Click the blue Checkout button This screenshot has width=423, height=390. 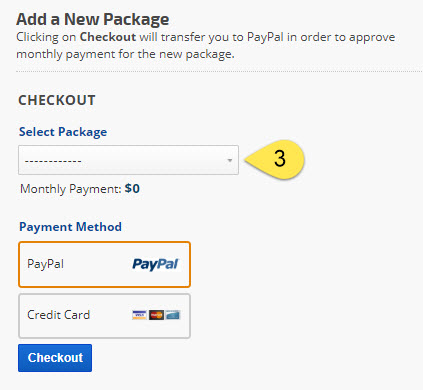55,358
